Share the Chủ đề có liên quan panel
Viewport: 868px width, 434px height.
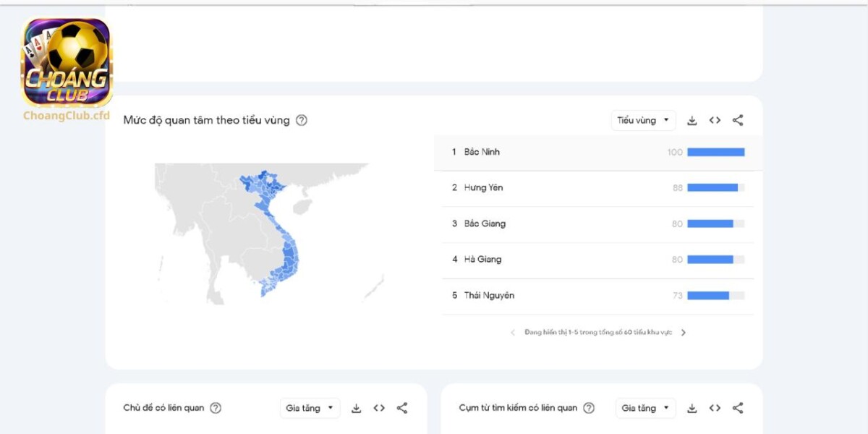click(x=402, y=407)
